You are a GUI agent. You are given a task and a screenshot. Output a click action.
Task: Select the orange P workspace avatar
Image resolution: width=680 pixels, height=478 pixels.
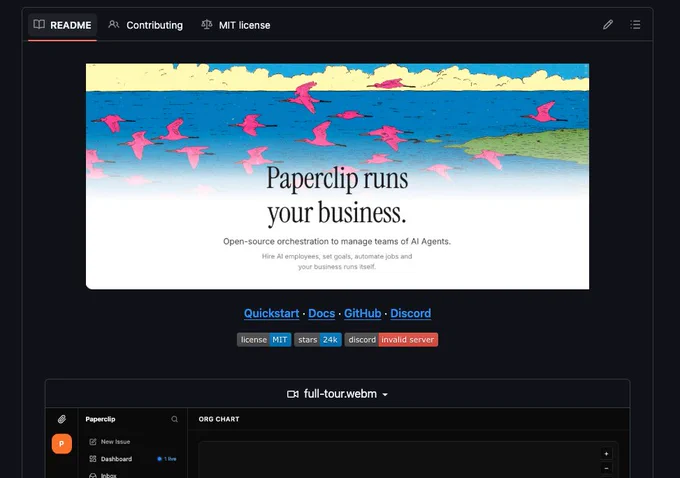point(62,444)
